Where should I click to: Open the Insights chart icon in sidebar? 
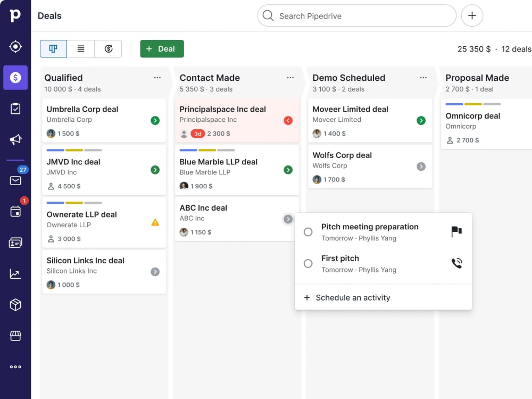click(15, 274)
